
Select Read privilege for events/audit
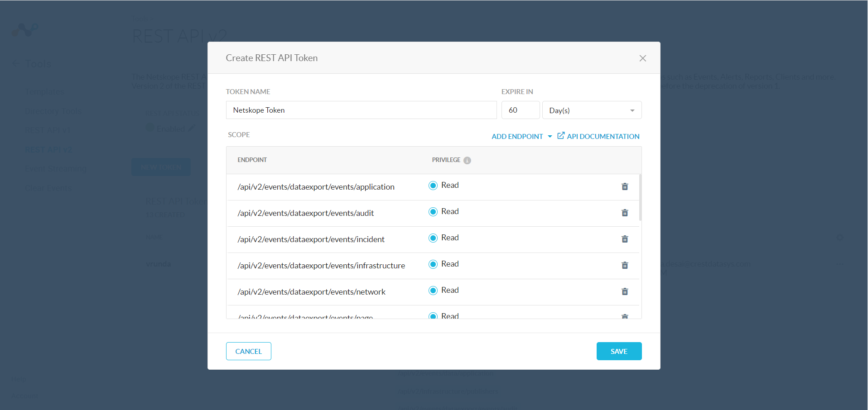[433, 211]
